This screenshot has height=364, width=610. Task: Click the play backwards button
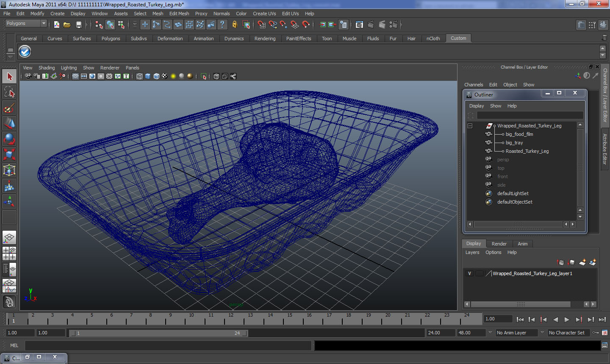[555, 320]
